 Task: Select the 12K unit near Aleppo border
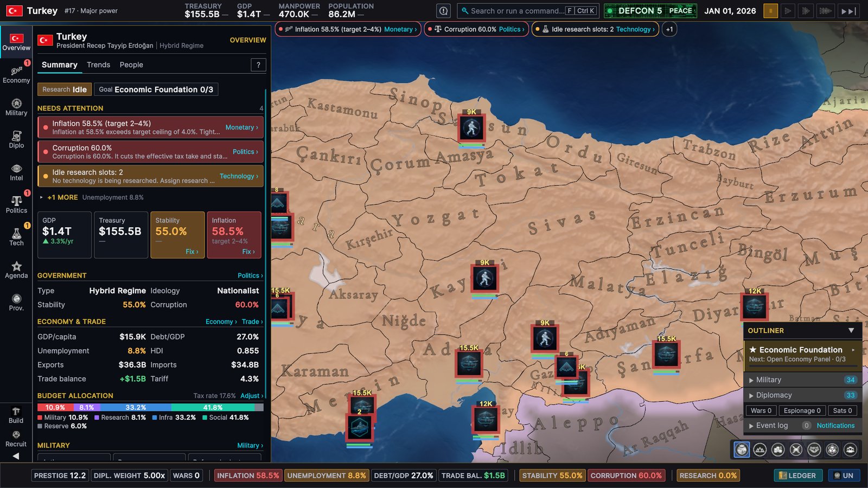[x=486, y=420]
